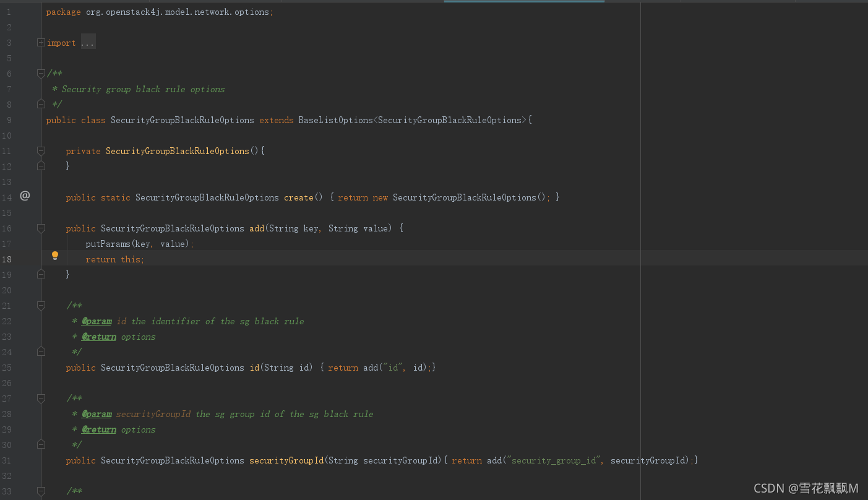Click the putParams call on line 17
The image size is (868, 500).
[108, 244]
